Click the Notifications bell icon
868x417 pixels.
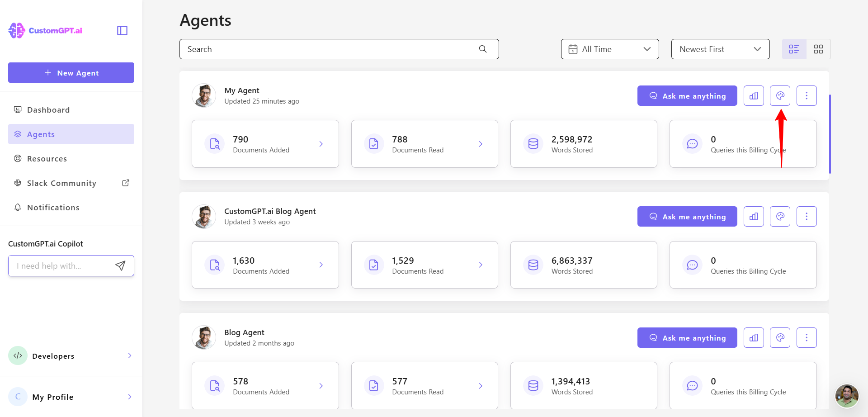(x=18, y=207)
